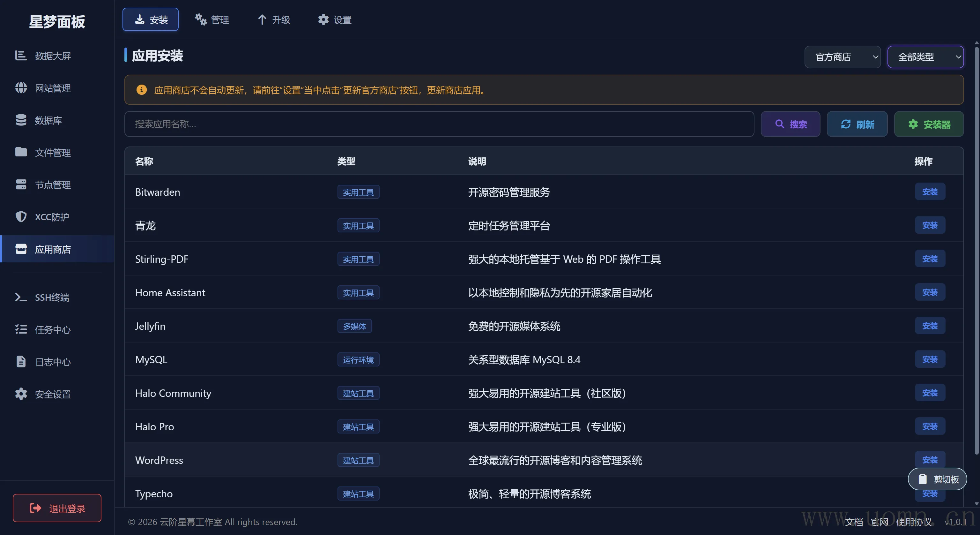Viewport: 980px width, 535px height.
Task: Switch to the 升级 tab
Action: (274, 20)
